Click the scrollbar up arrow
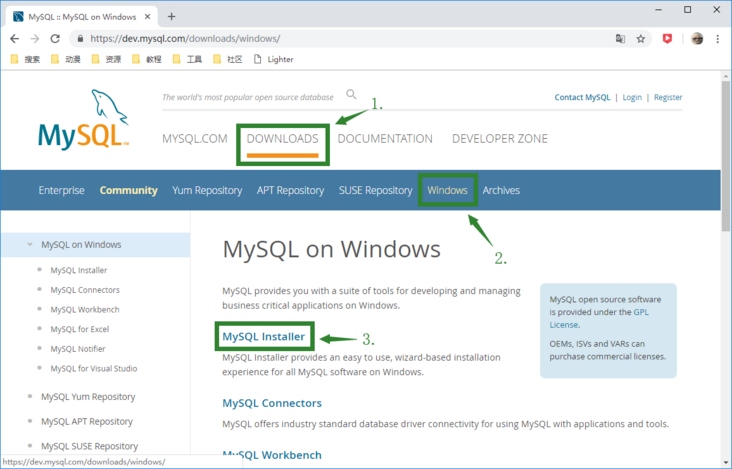 [x=725, y=76]
